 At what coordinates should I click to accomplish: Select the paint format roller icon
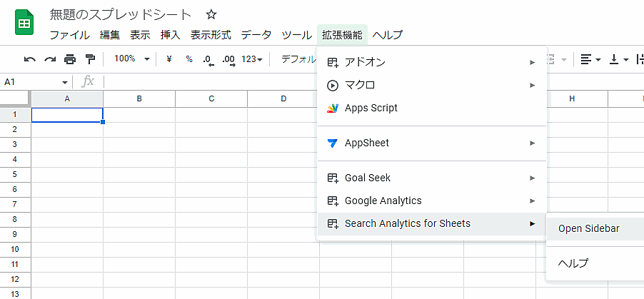90,59
